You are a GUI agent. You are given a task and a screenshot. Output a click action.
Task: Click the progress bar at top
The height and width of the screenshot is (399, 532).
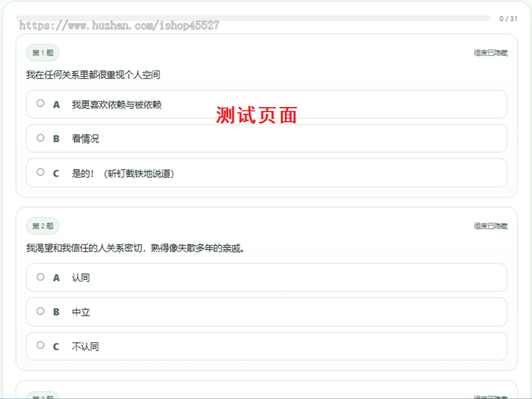pyautogui.click(x=253, y=18)
